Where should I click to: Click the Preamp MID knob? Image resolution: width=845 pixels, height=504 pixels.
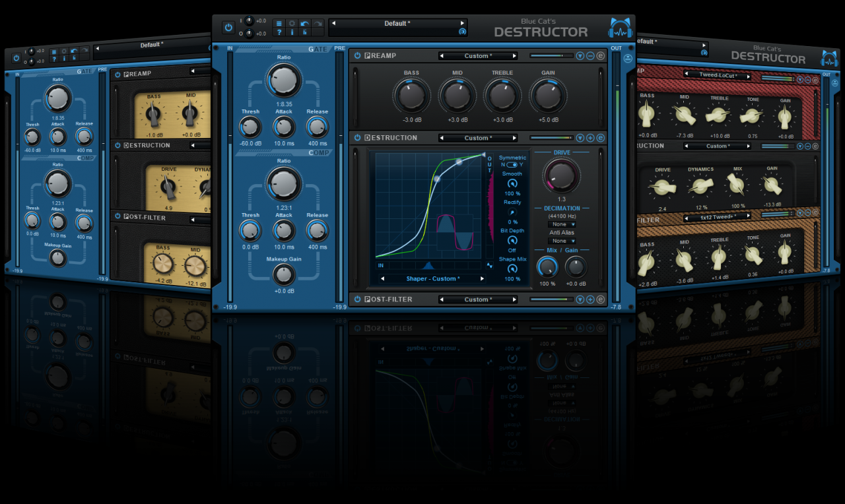tap(457, 96)
